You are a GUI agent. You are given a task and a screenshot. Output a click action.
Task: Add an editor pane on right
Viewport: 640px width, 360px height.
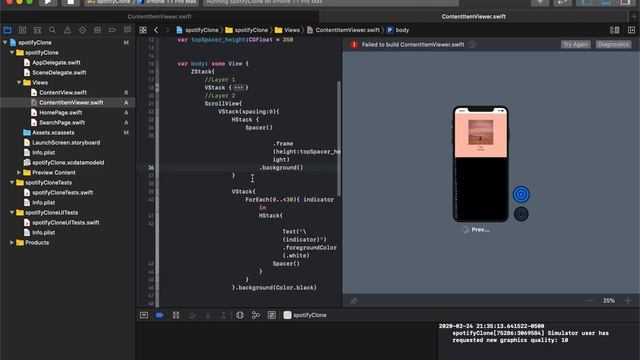[631, 30]
